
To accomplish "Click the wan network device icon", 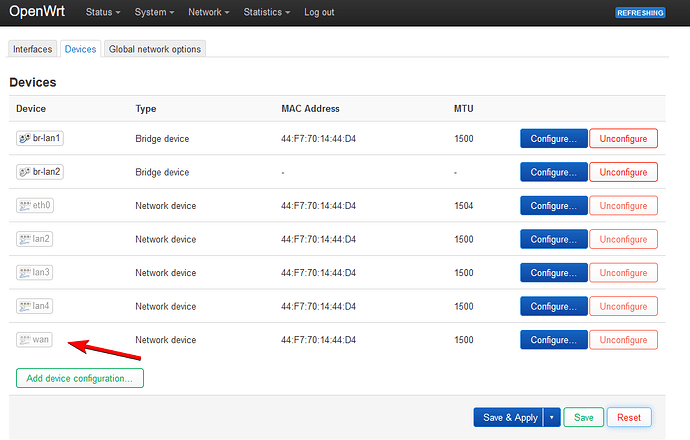I will (x=25, y=340).
